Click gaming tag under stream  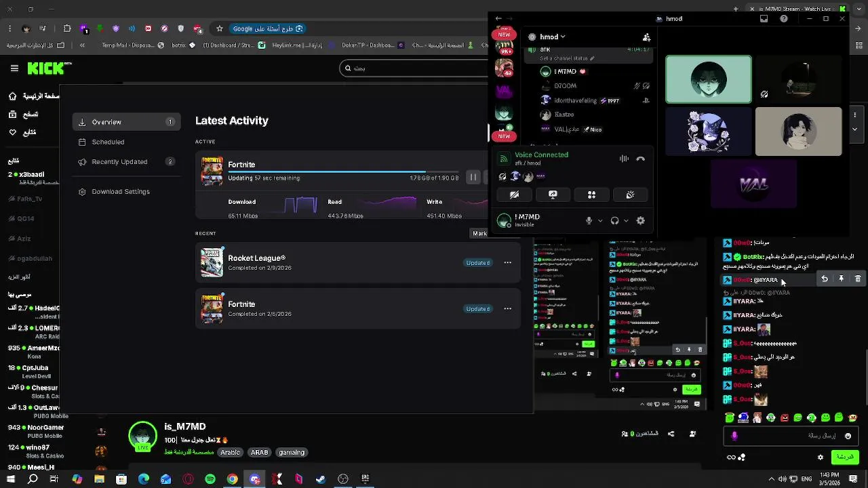[292, 453]
